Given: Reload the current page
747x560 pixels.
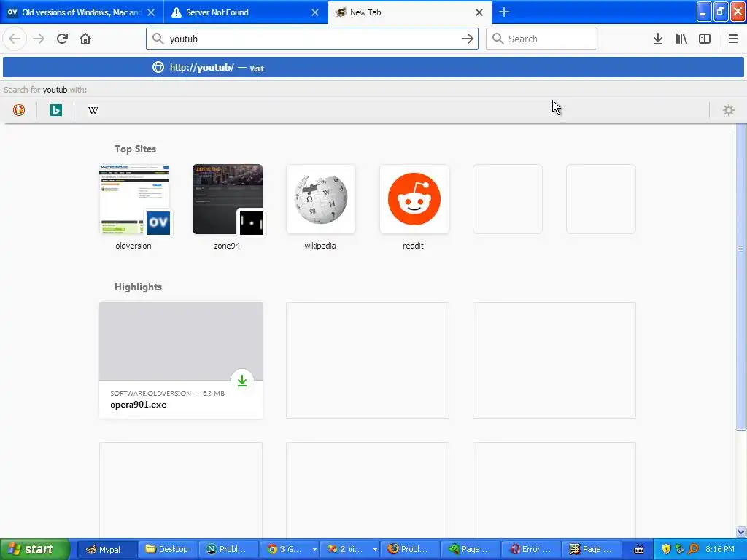Looking at the screenshot, I should [62, 39].
